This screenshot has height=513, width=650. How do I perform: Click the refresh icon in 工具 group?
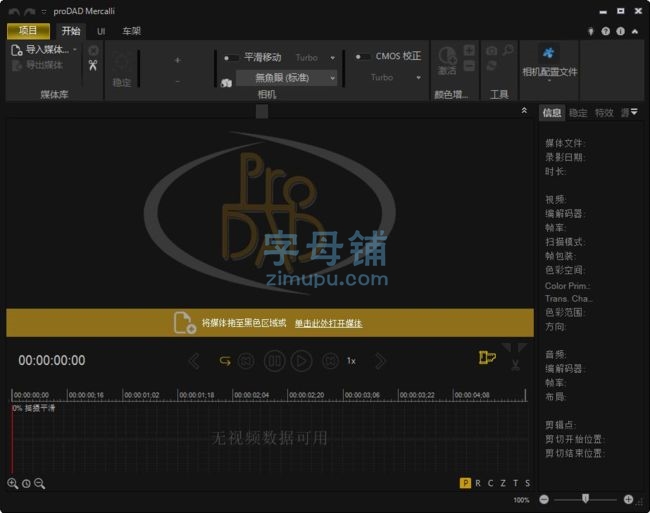pos(492,65)
